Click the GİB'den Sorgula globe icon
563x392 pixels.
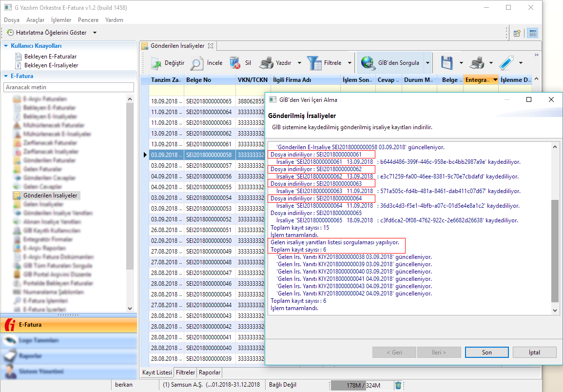(368, 63)
